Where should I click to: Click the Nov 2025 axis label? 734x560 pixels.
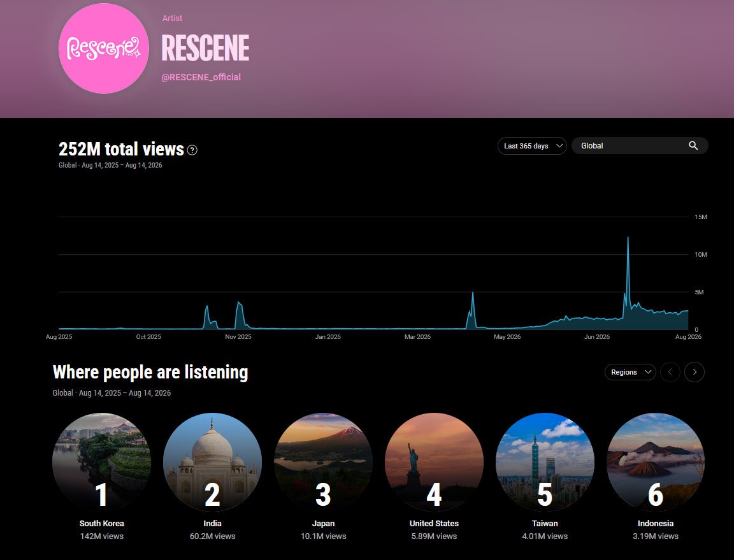pyautogui.click(x=238, y=336)
